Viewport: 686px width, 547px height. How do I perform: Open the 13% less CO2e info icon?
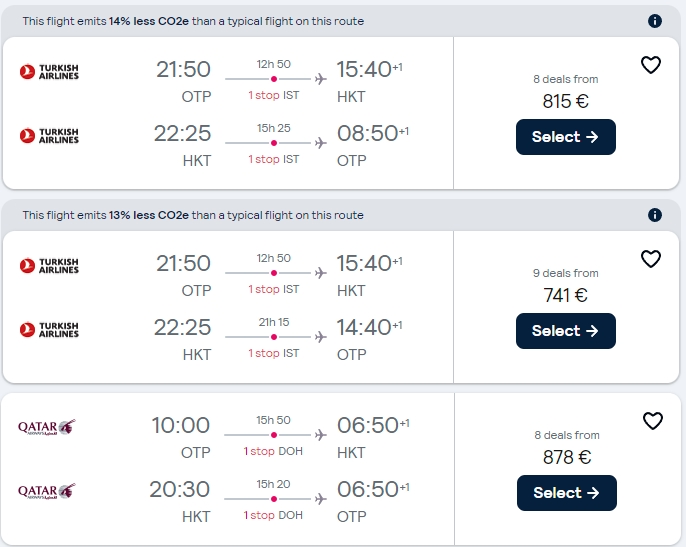(655, 215)
